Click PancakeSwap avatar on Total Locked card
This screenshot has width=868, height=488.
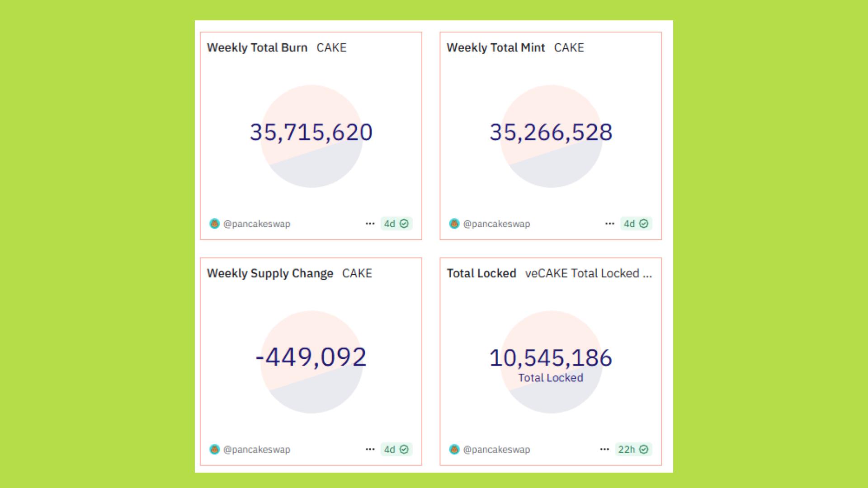[454, 450]
